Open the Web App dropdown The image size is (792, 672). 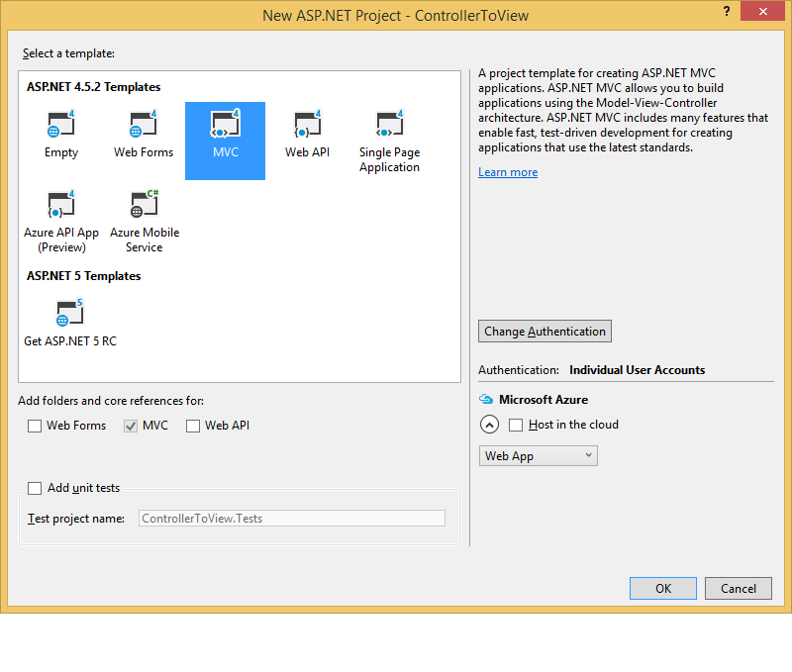point(538,456)
